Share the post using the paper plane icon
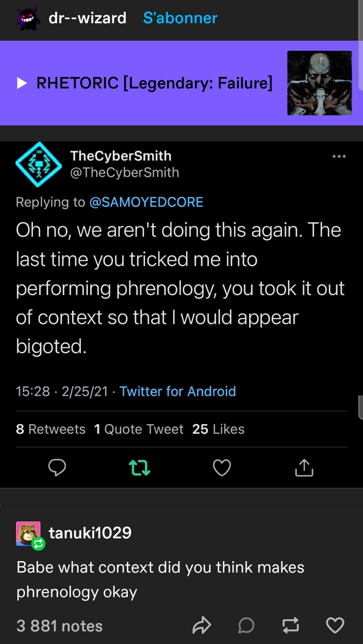Screen dimensions: 363x644 [202, 626]
